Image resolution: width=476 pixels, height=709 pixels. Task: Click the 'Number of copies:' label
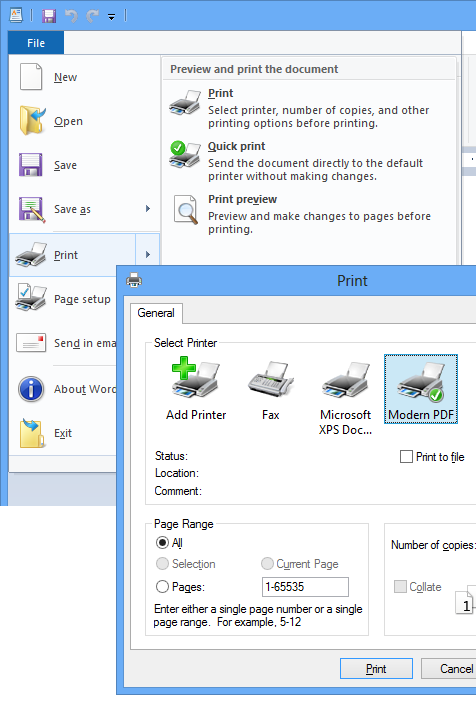click(x=433, y=545)
